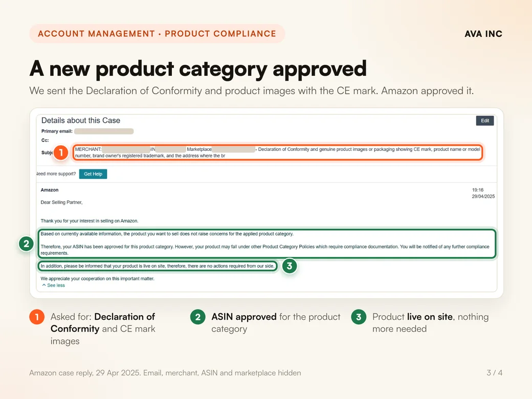The image size is (532, 399).
Task: Click 'A new product category approved' title
Action: [198, 69]
